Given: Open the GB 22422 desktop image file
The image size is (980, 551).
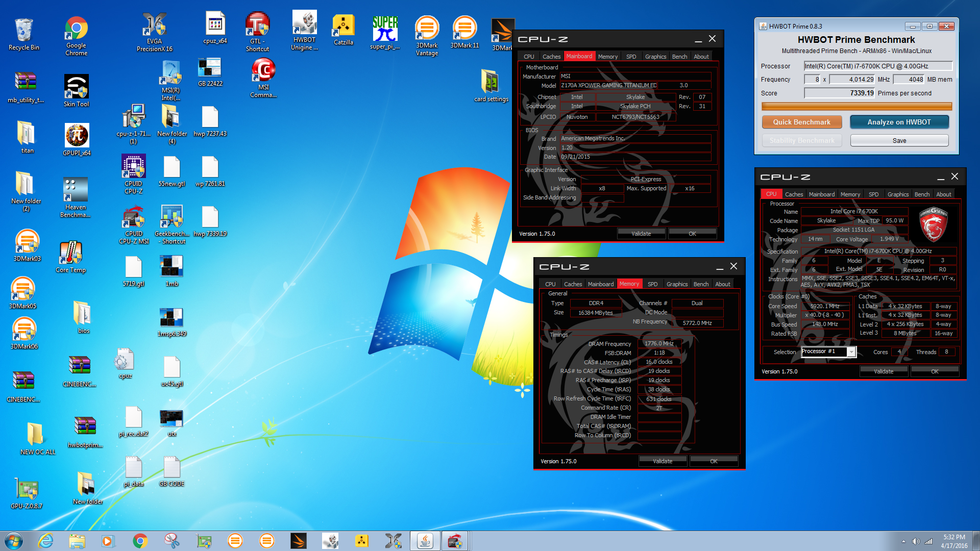Looking at the screenshot, I should pos(210,72).
